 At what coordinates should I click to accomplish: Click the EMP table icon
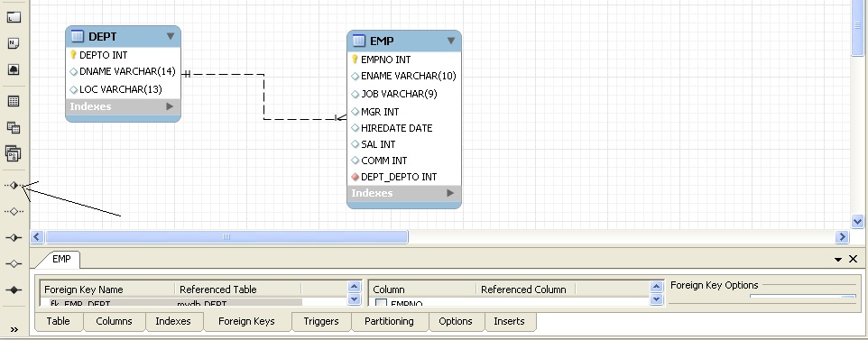[359, 41]
